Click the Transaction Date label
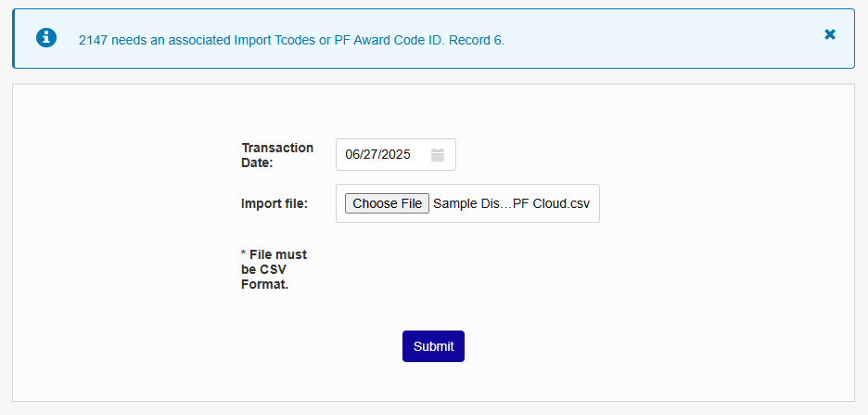Screen dimensions: 868x415 pyautogui.click(x=277, y=155)
